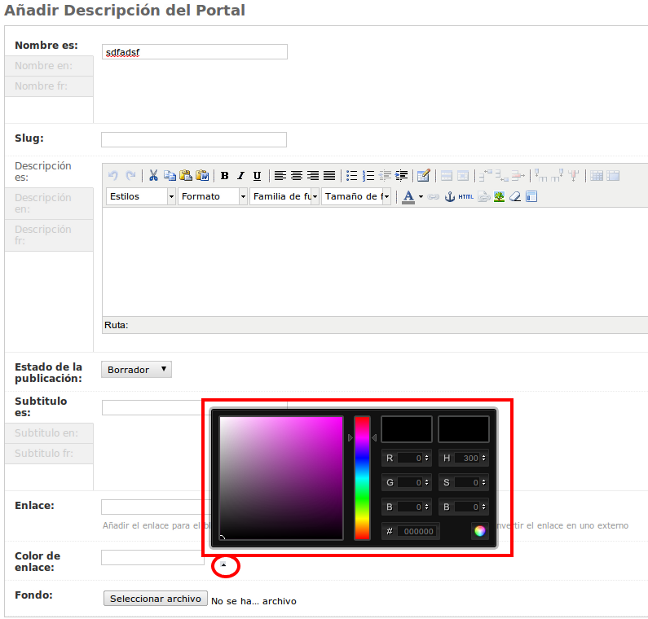Click the rainbow hue slider bar
Image resolution: width=648 pixels, height=619 pixels.
coord(362,478)
